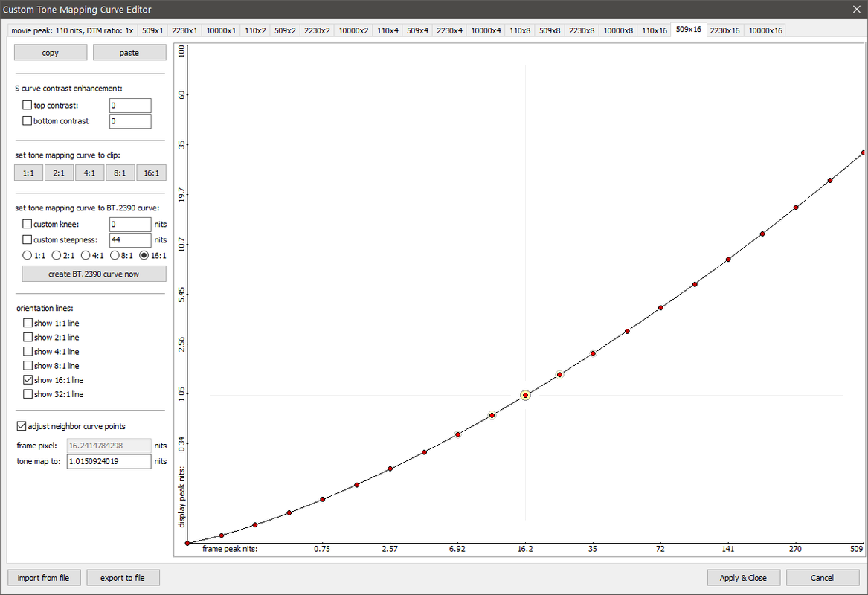Switch to the 110x4 tab
The image size is (868, 595).
(388, 30)
